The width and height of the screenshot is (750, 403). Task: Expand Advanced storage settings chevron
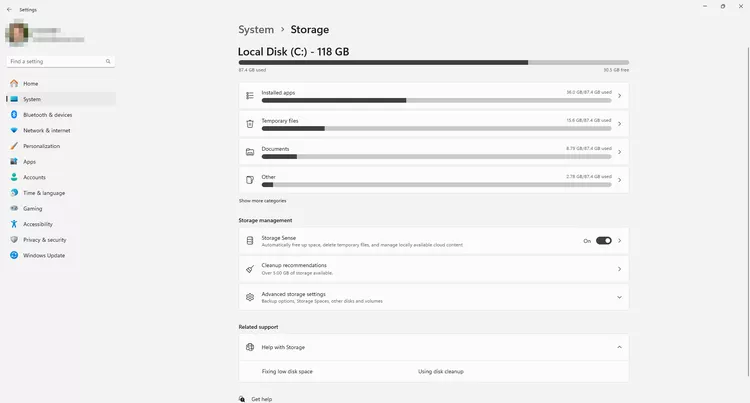(x=619, y=297)
